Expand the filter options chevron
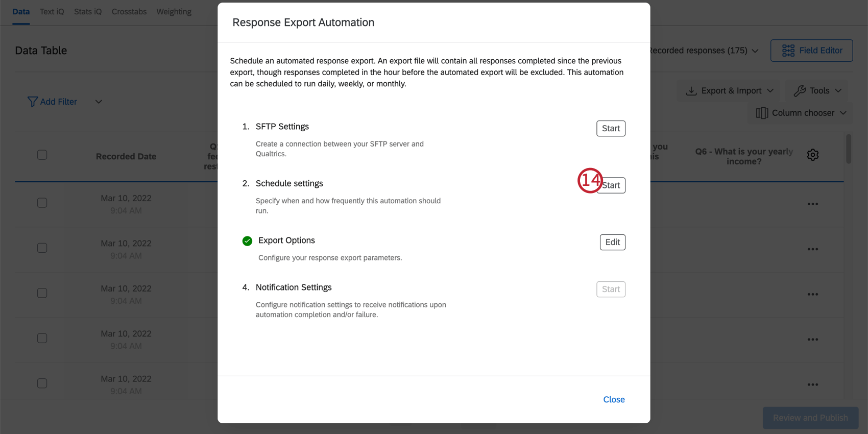The height and width of the screenshot is (434, 868). (99, 102)
